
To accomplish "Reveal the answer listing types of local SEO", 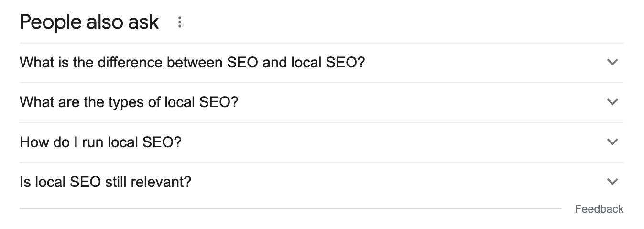I will pyautogui.click(x=129, y=102).
